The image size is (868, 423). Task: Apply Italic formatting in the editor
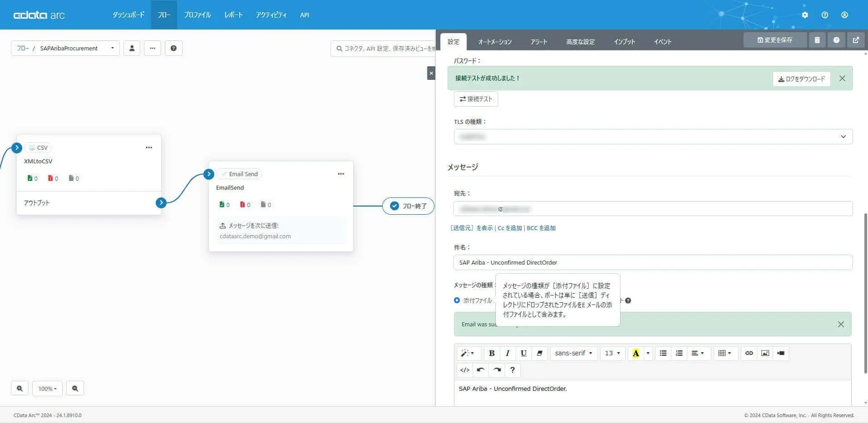pos(508,353)
